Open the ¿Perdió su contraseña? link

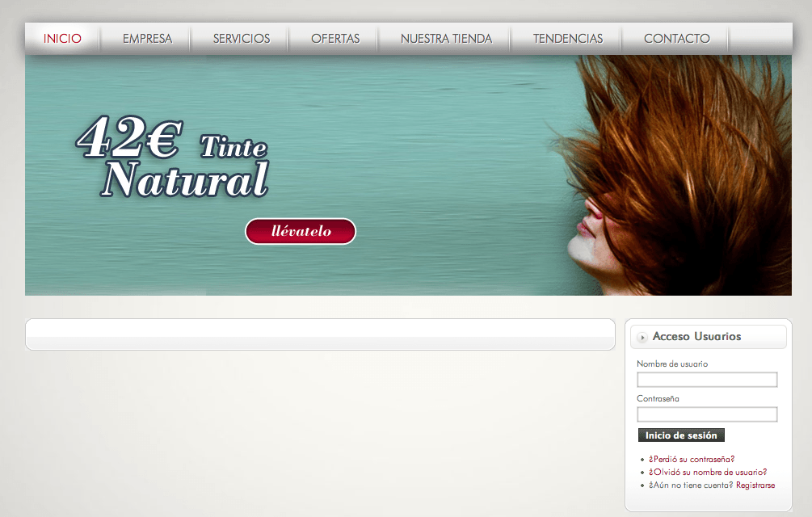(x=692, y=459)
